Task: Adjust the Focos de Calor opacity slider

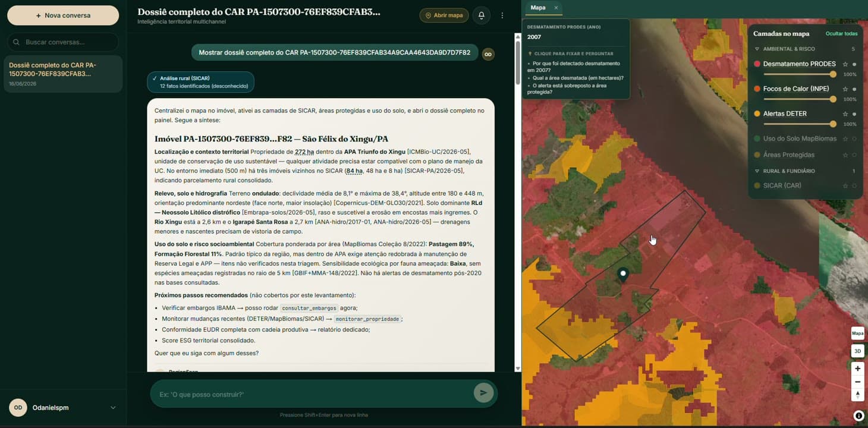Action: coord(800,99)
